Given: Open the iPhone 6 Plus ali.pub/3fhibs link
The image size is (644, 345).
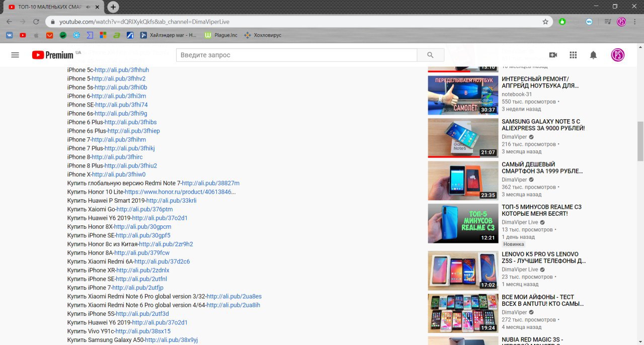Looking at the screenshot, I should (x=131, y=122).
